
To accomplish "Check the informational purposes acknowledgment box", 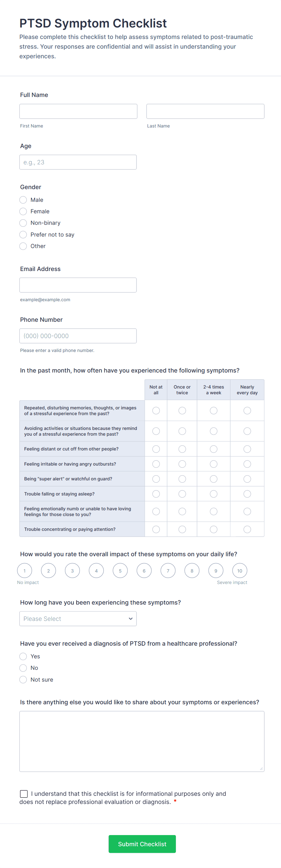I will 24,794.
